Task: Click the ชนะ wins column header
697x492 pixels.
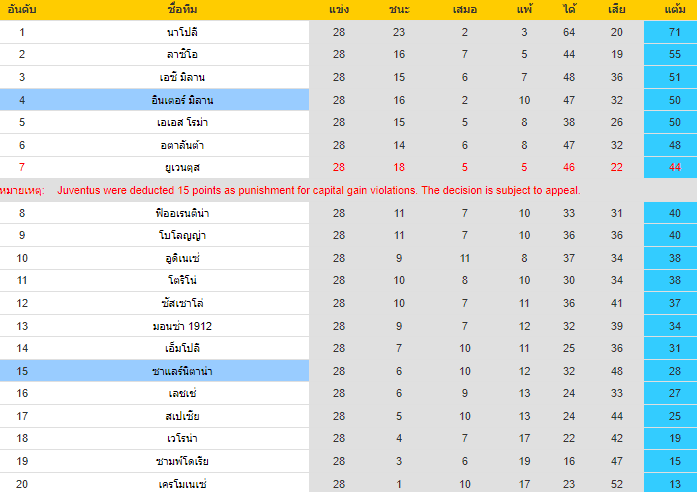Action: [398, 10]
